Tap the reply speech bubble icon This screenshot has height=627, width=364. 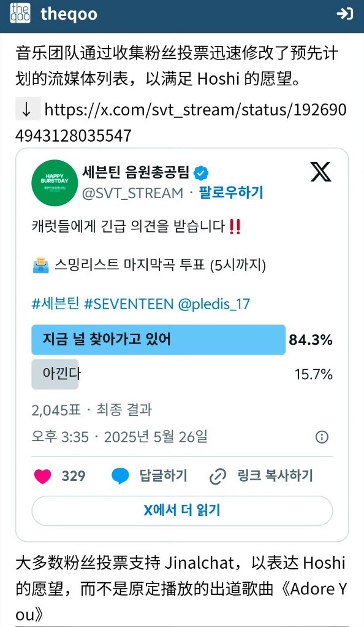[x=120, y=476]
